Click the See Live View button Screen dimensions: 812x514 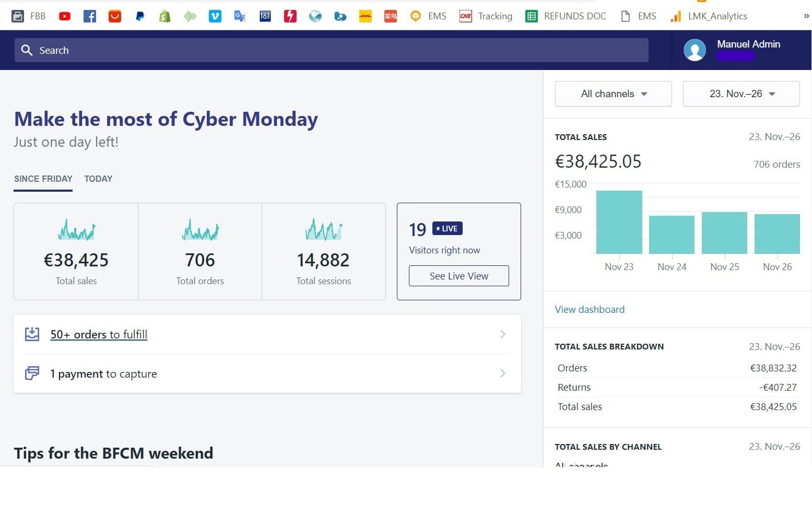coord(458,276)
